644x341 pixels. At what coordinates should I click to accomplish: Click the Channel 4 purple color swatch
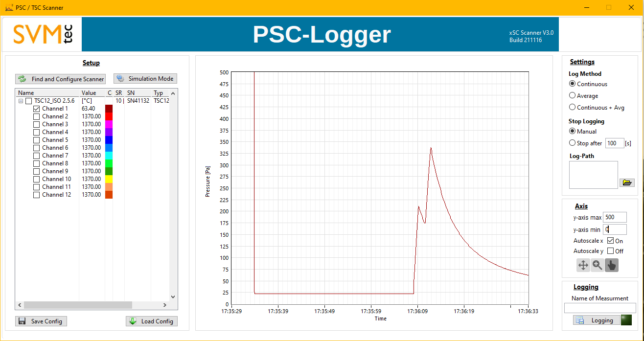(109, 132)
